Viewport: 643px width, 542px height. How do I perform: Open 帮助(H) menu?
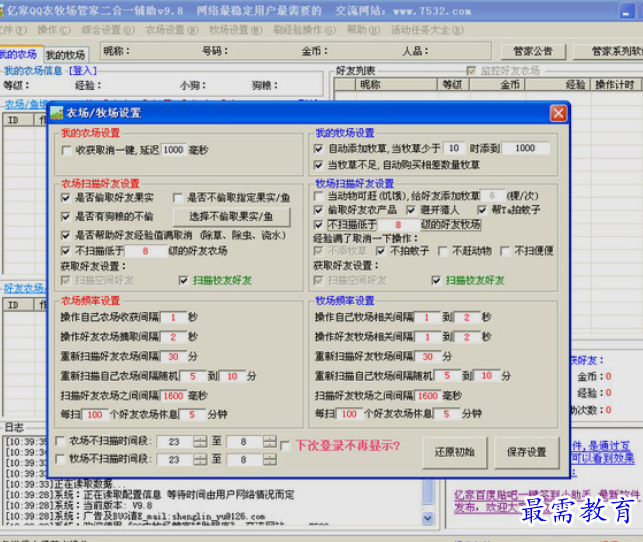[x=363, y=30]
